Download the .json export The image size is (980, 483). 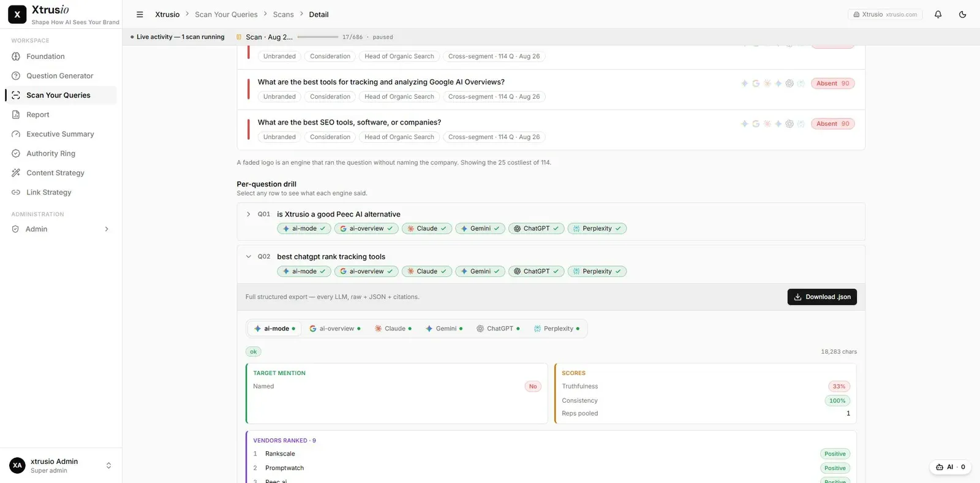coord(822,297)
